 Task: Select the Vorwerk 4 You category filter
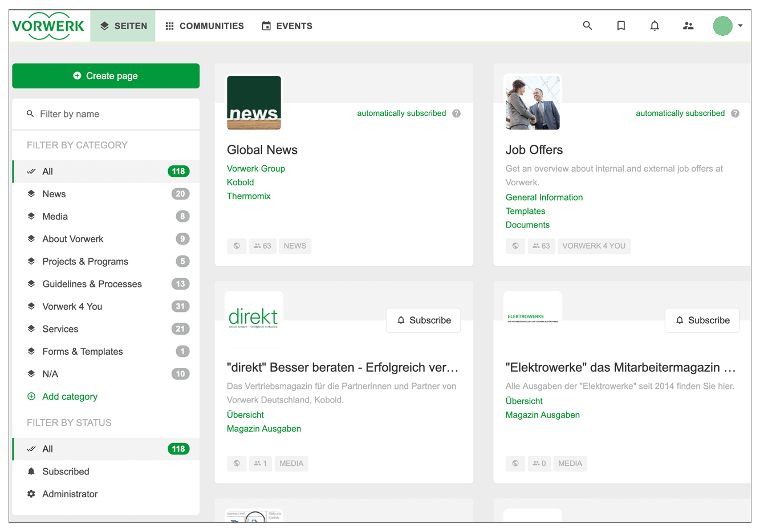click(72, 306)
